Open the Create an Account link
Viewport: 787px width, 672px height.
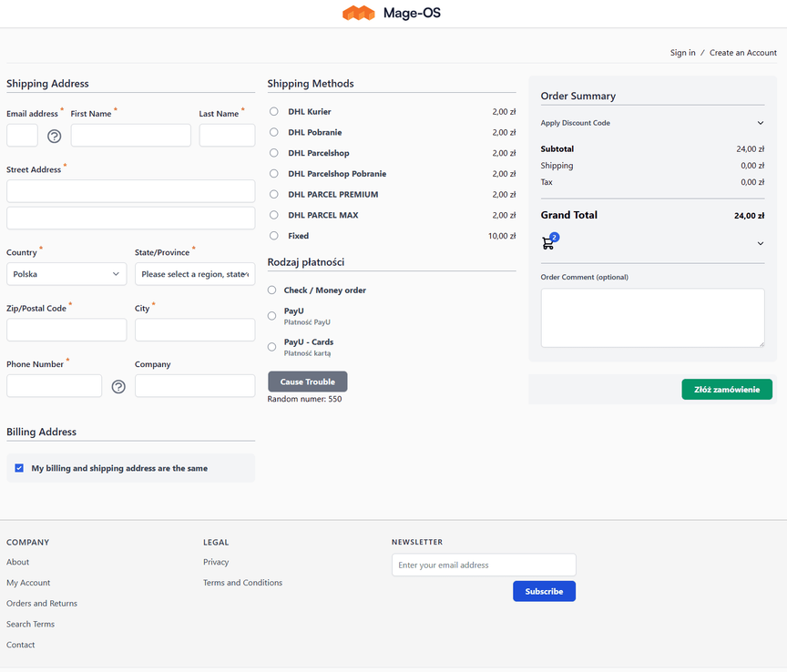click(x=743, y=53)
